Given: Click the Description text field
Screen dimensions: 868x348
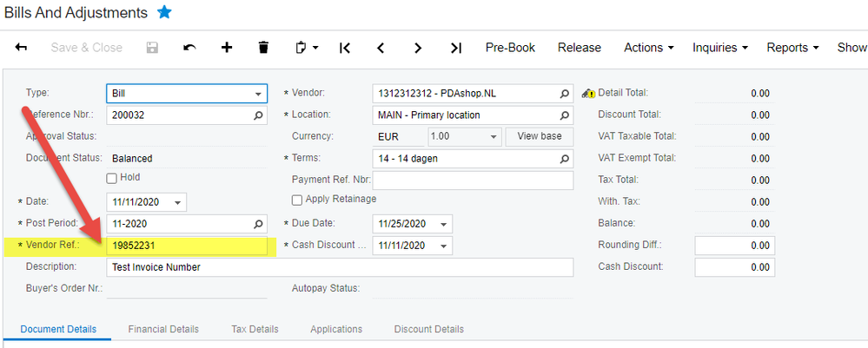Looking at the screenshot, I should pyautogui.click(x=339, y=267).
